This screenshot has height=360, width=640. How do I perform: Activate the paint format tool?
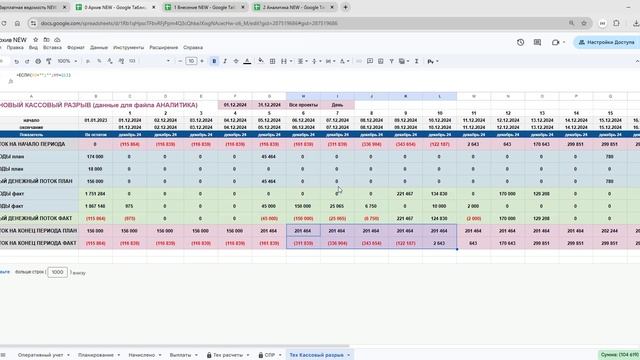(x=49, y=61)
